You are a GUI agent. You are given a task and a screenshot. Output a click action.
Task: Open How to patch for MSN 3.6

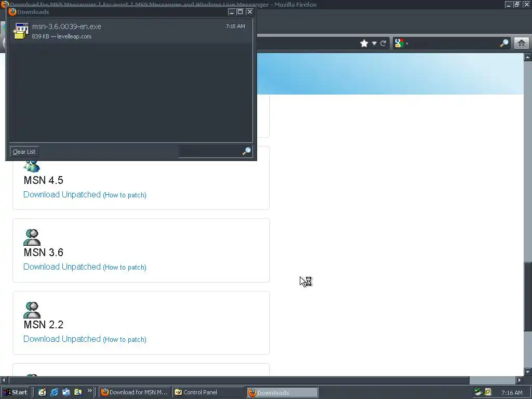point(125,268)
